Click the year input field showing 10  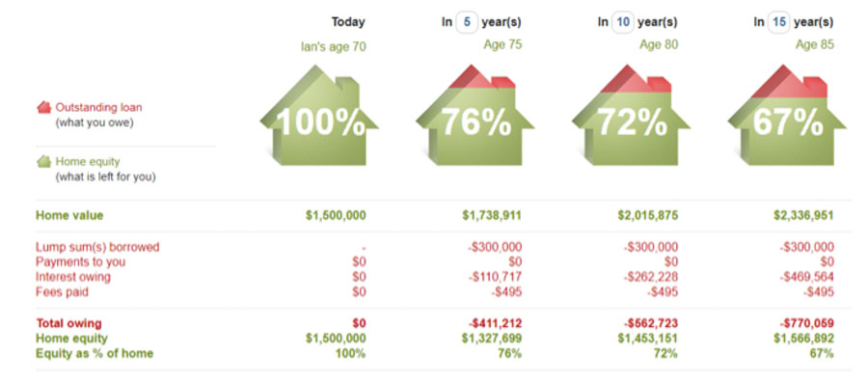(623, 23)
